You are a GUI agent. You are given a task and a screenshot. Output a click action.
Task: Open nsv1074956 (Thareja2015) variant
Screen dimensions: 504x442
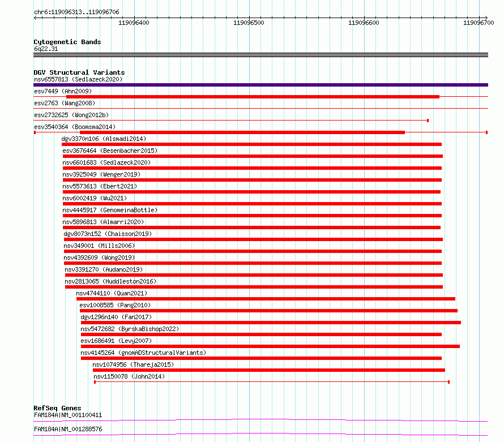click(133, 364)
